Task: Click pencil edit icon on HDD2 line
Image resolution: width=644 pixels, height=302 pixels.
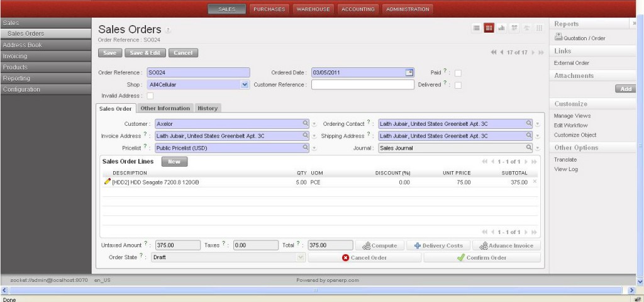Action: (108, 181)
